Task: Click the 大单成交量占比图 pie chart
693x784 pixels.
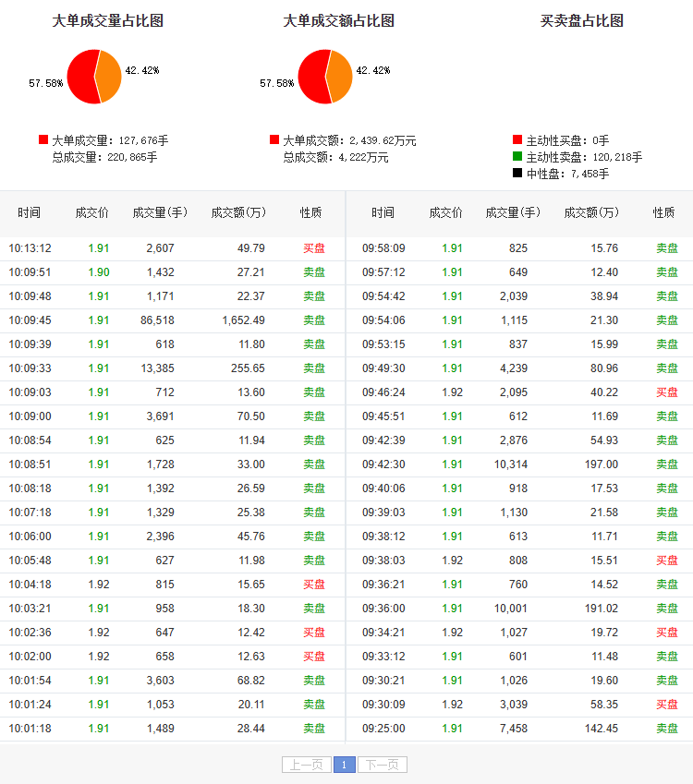Action: click(x=94, y=77)
